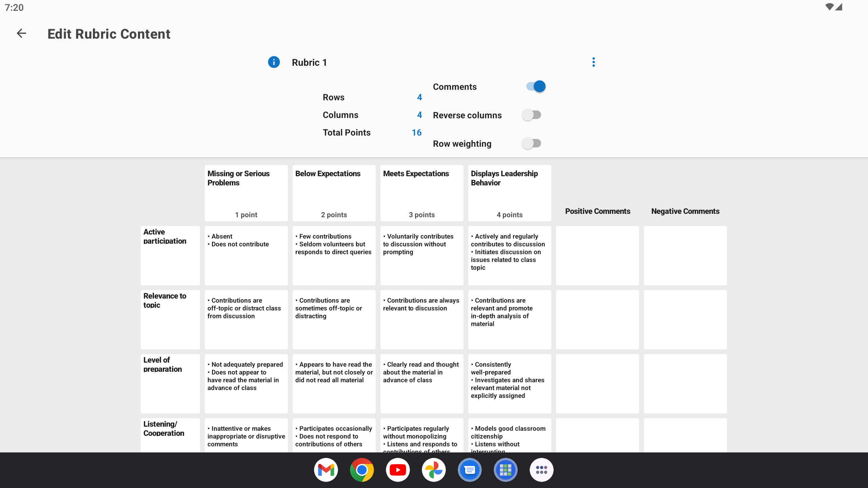Launch YouTube from the taskbar
868x488 pixels.
coord(398,470)
